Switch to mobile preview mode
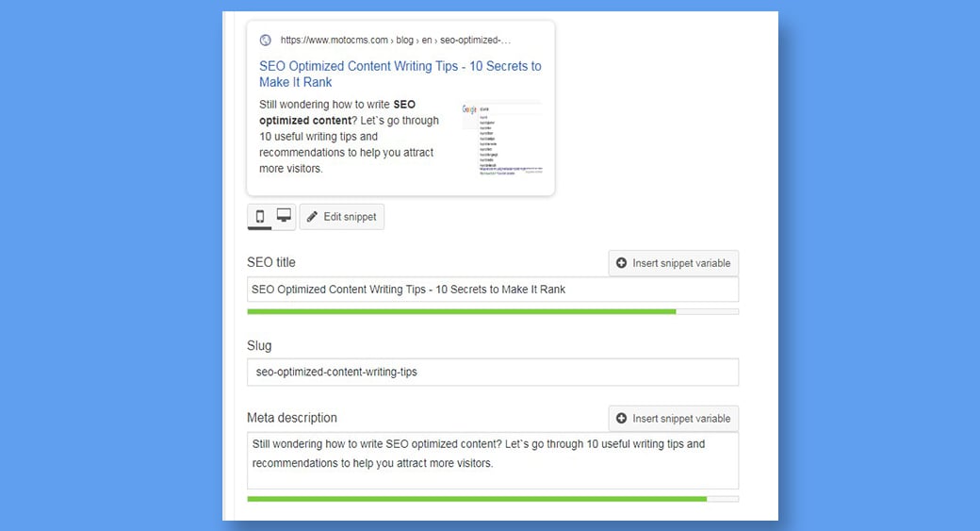Viewport: 980px width, 531px height. pyautogui.click(x=260, y=216)
